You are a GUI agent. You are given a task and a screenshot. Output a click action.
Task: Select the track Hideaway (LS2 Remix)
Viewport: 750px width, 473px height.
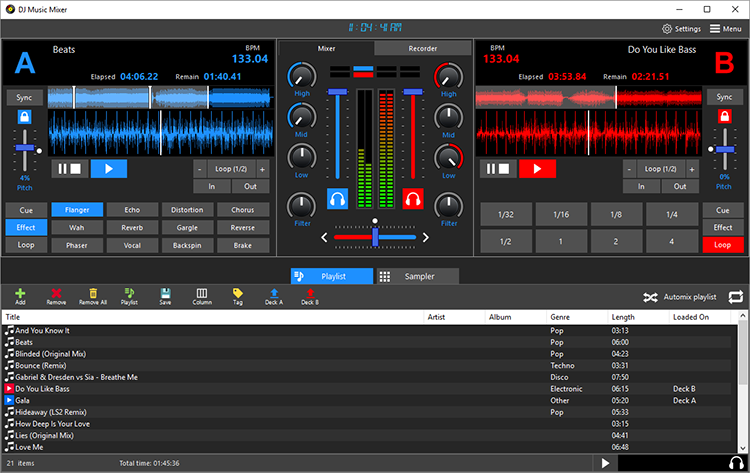click(x=52, y=412)
